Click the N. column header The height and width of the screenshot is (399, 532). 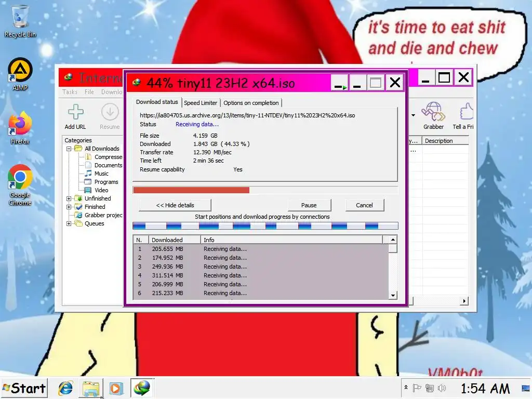tap(141, 240)
